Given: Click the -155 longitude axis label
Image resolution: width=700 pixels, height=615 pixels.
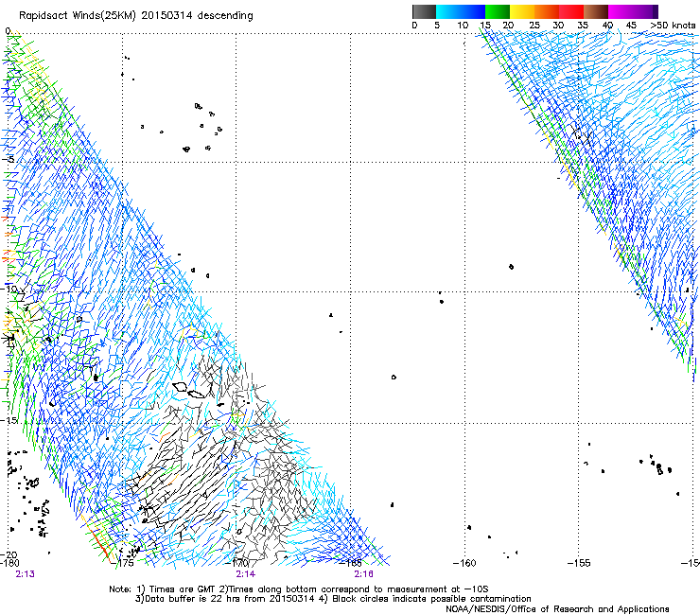Looking at the screenshot, I should pos(579,563).
